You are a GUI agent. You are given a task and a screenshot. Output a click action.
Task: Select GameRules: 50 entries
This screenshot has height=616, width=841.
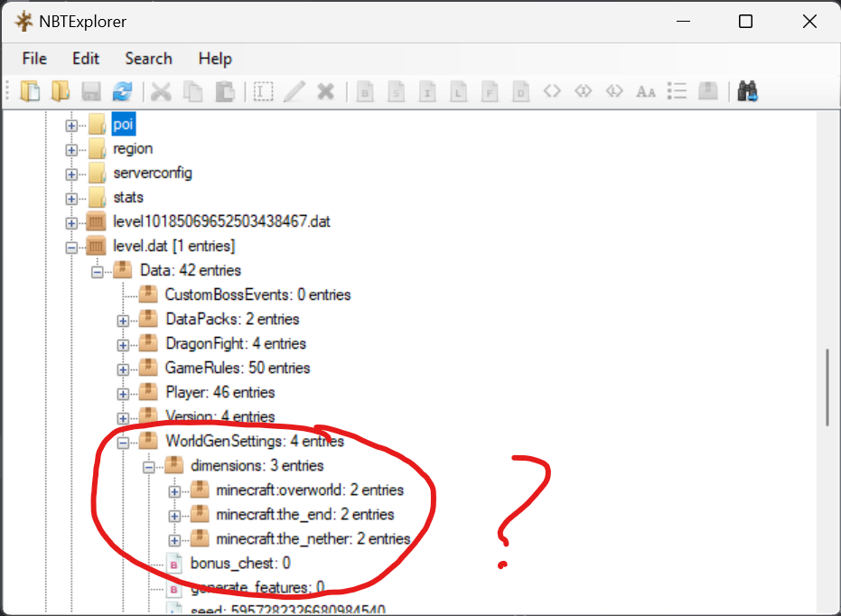pyautogui.click(x=237, y=368)
